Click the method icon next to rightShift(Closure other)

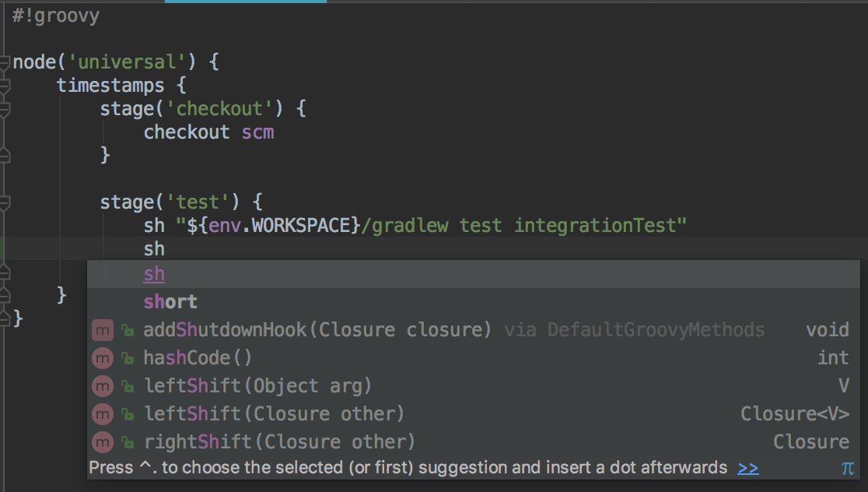tap(101, 441)
